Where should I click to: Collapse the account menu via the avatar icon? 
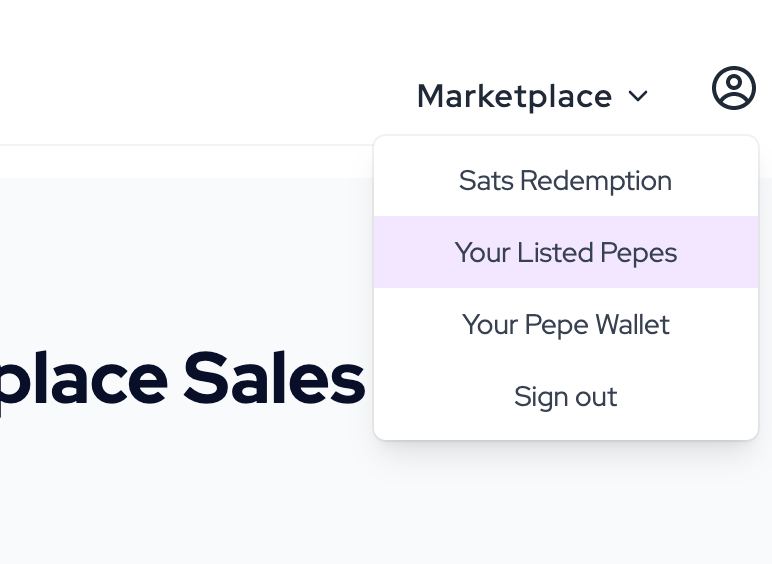coord(734,88)
